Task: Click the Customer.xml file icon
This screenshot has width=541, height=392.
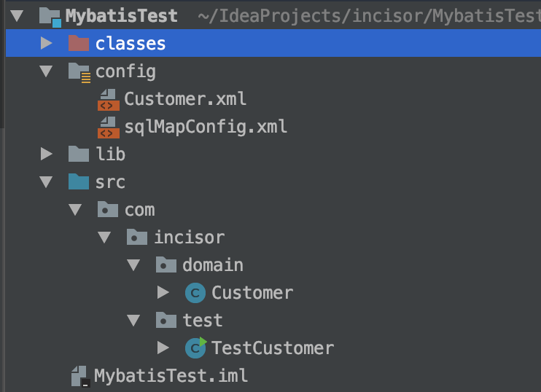Action: 108,99
